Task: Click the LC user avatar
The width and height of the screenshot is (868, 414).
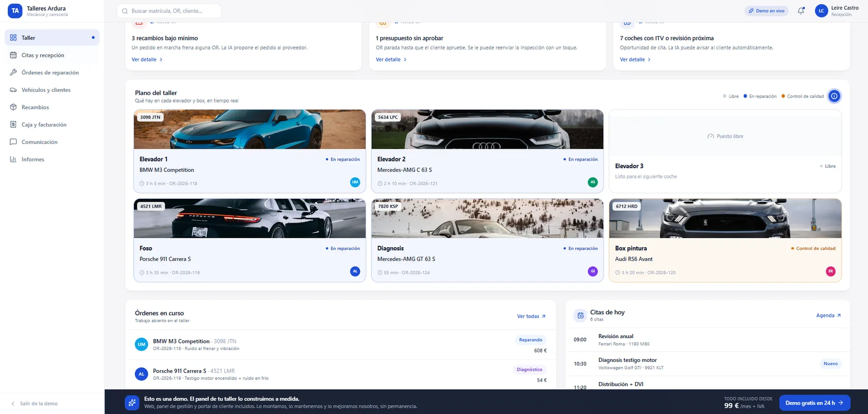Action: pyautogui.click(x=821, y=10)
